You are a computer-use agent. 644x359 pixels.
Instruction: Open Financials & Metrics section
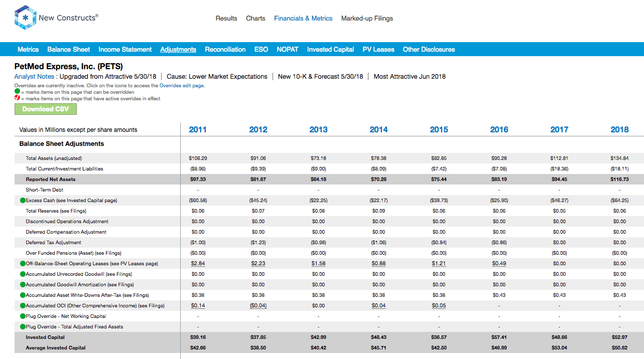coord(303,18)
